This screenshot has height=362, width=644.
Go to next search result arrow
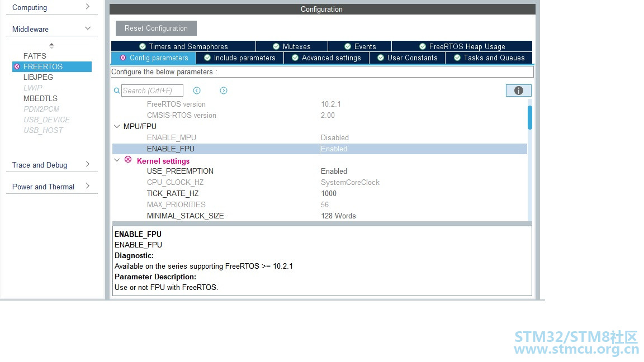pos(224,90)
